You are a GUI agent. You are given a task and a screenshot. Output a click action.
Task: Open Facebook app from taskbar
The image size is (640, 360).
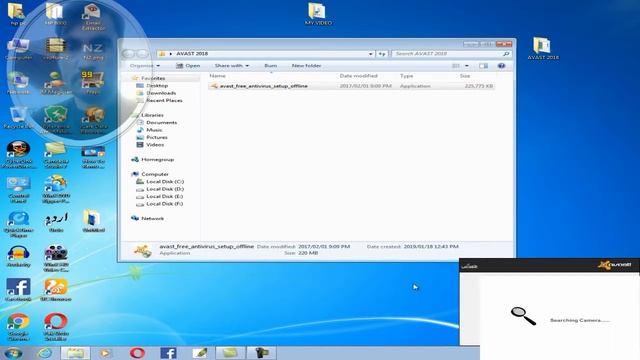click(x=168, y=353)
